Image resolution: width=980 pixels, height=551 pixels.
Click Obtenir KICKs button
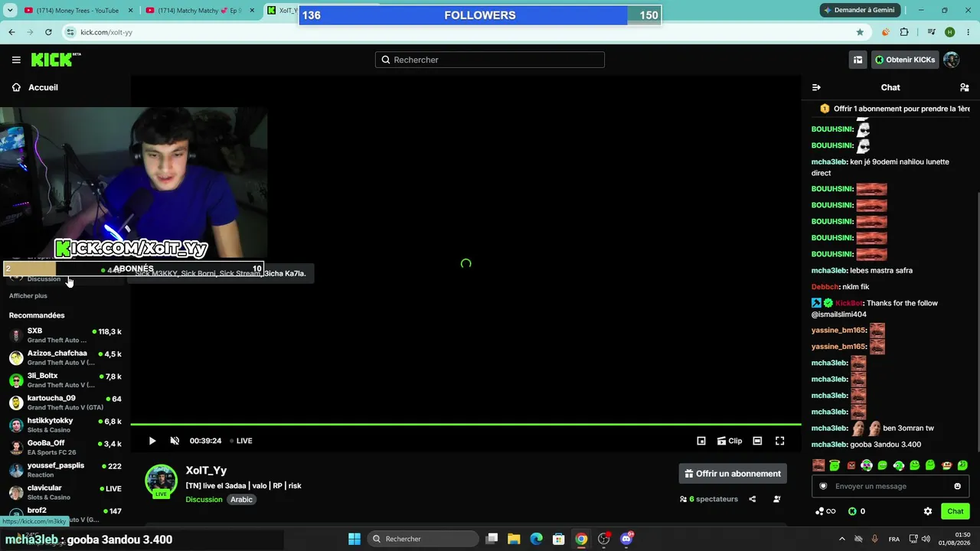click(905, 60)
